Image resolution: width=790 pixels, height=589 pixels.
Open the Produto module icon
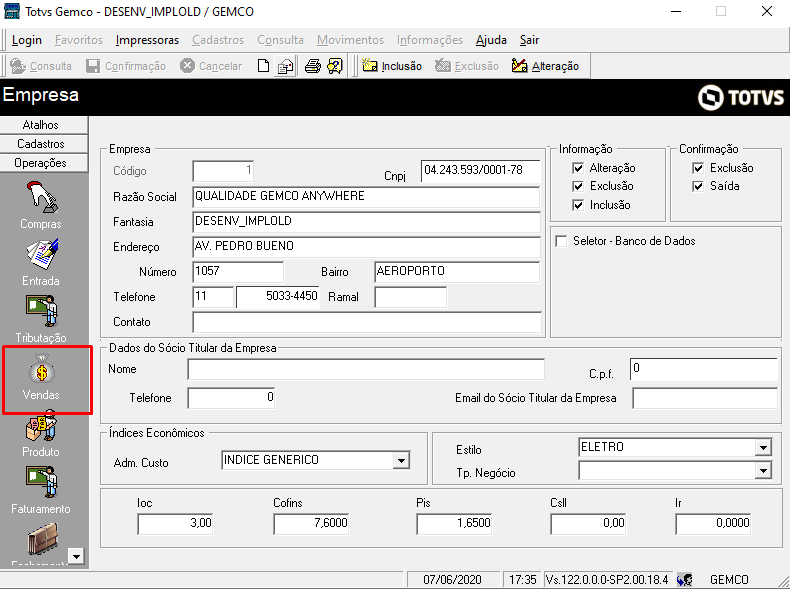[42, 426]
